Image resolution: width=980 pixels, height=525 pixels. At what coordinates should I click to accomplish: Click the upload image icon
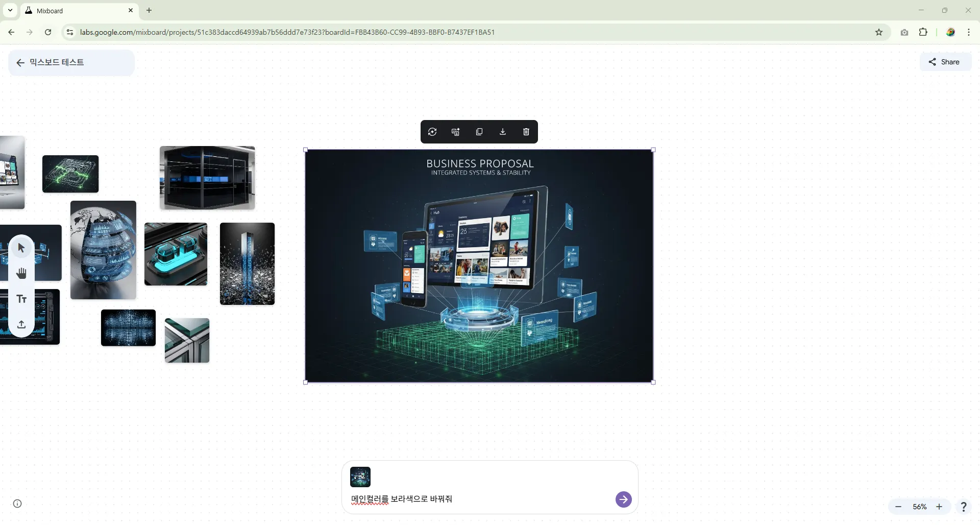(21, 325)
